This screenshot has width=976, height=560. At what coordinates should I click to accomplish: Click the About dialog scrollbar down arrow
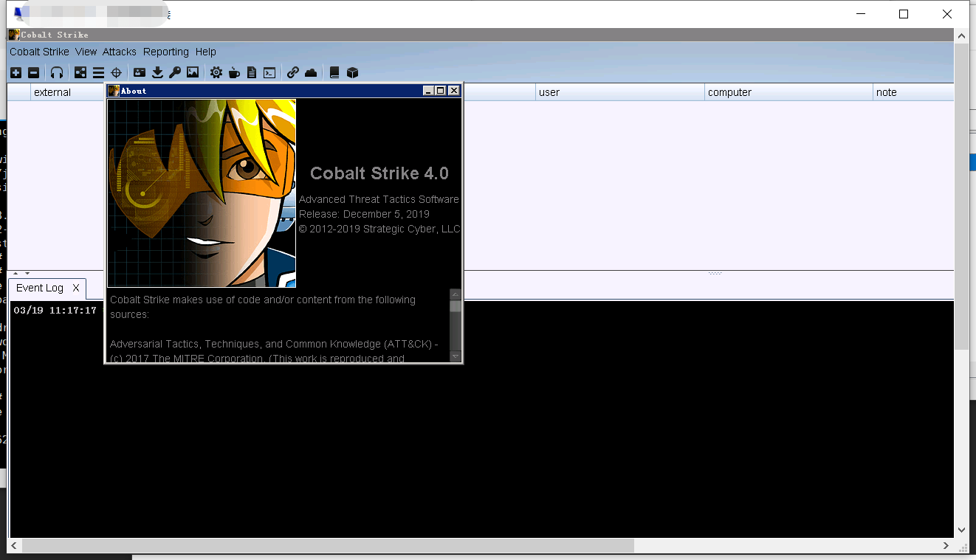[x=456, y=356]
